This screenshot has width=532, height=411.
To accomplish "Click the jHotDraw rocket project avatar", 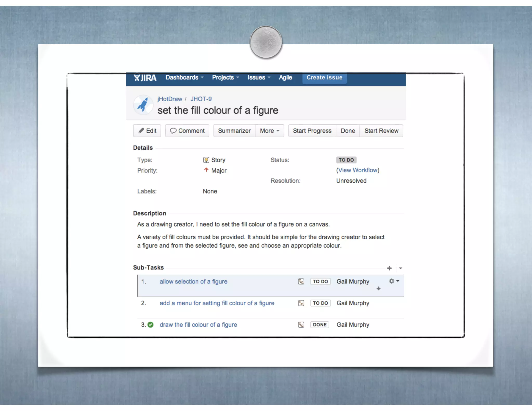I will pyautogui.click(x=143, y=105).
